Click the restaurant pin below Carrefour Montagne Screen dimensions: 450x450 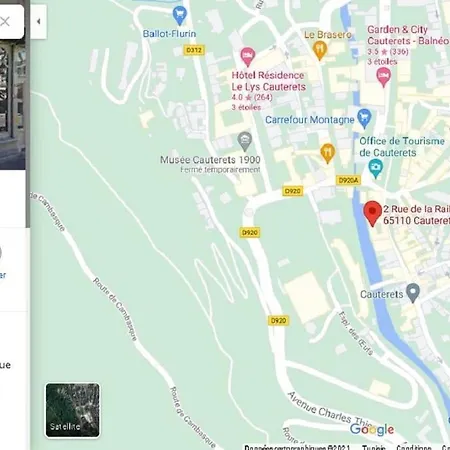point(328,153)
